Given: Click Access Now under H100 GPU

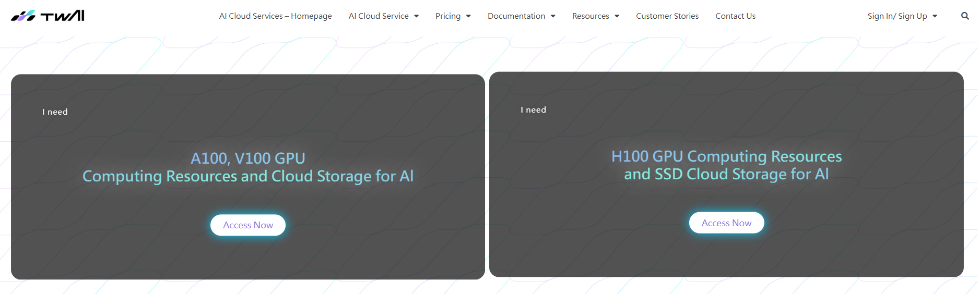Looking at the screenshot, I should [x=726, y=223].
